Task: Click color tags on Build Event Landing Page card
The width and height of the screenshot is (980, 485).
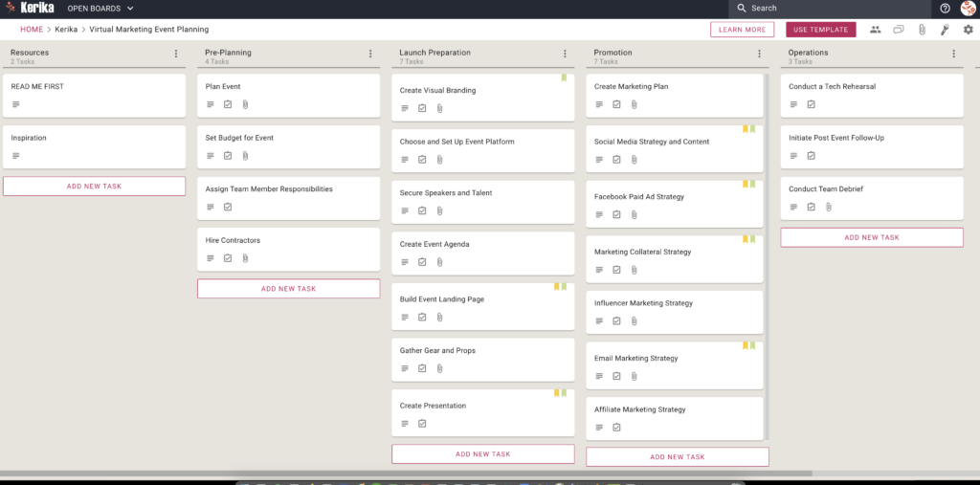Action: pyautogui.click(x=560, y=287)
